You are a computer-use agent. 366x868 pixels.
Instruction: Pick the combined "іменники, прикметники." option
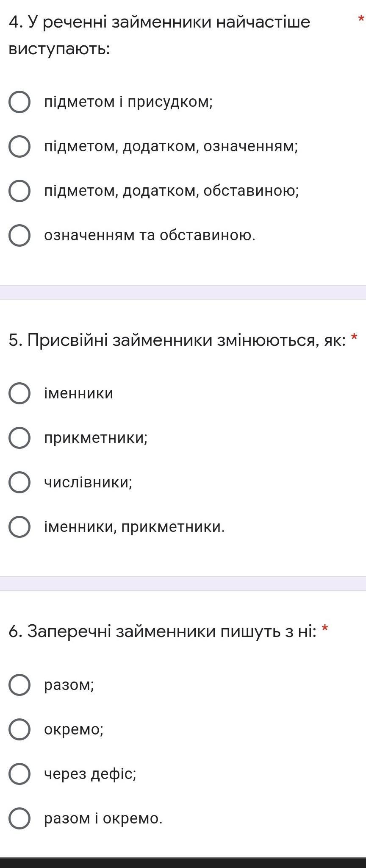click(19, 527)
